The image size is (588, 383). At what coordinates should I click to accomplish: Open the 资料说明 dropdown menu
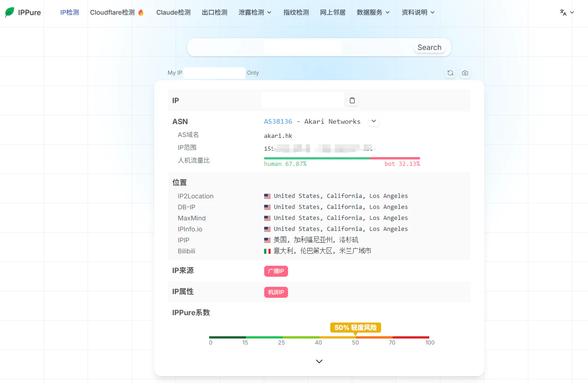pyautogui.click(x=418, y=12)
